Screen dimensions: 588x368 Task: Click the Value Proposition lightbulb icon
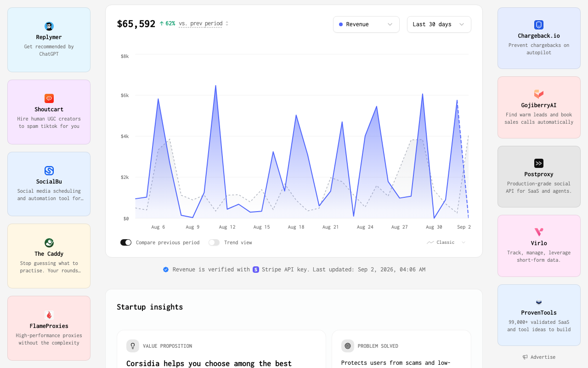(x=133, y=346)
